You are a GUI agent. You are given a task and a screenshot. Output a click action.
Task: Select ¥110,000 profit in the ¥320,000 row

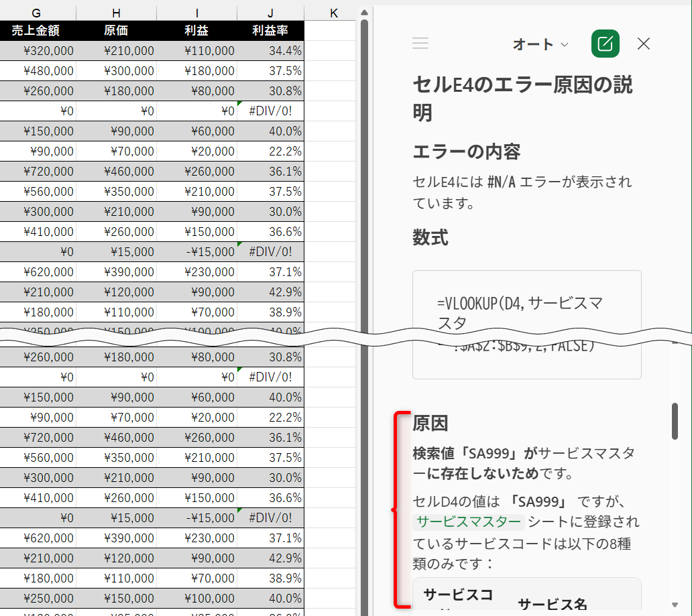[196, 51]
